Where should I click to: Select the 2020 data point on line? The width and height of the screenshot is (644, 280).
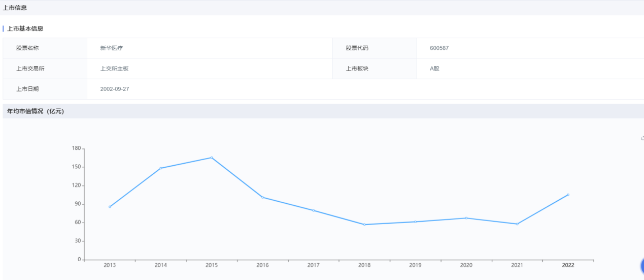pyautogui.click(x=466, y=218)
